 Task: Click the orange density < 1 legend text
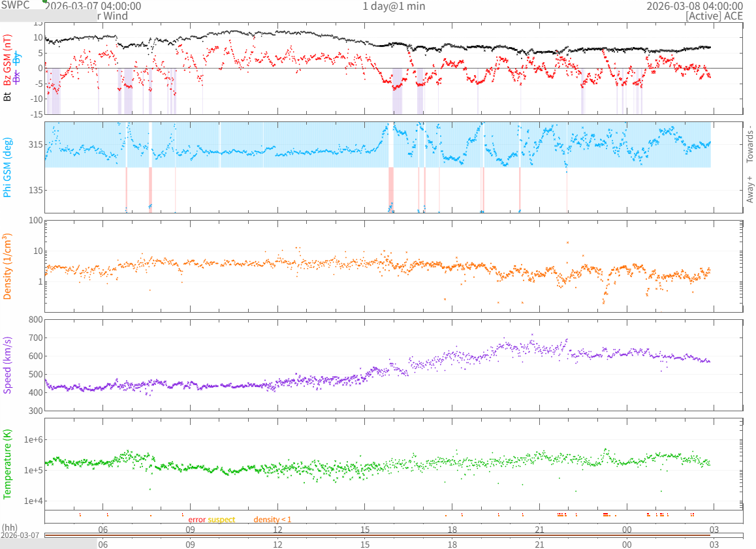point(272,520)
